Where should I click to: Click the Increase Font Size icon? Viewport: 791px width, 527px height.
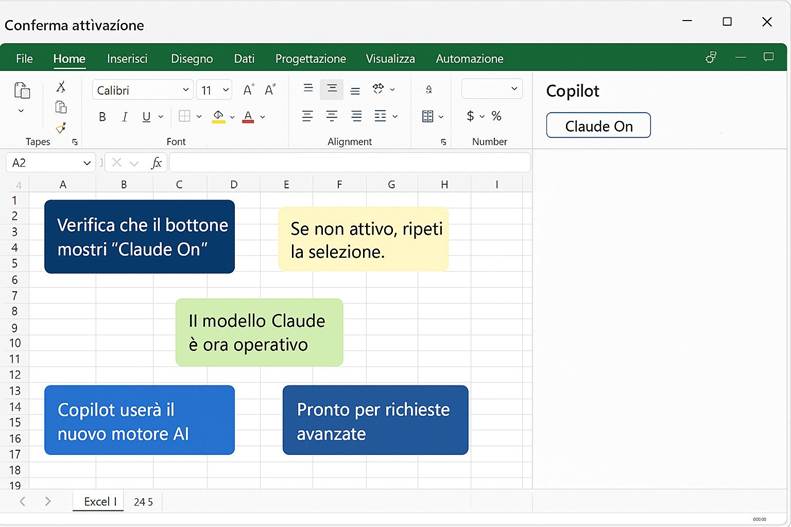click(x=249, y=90)
